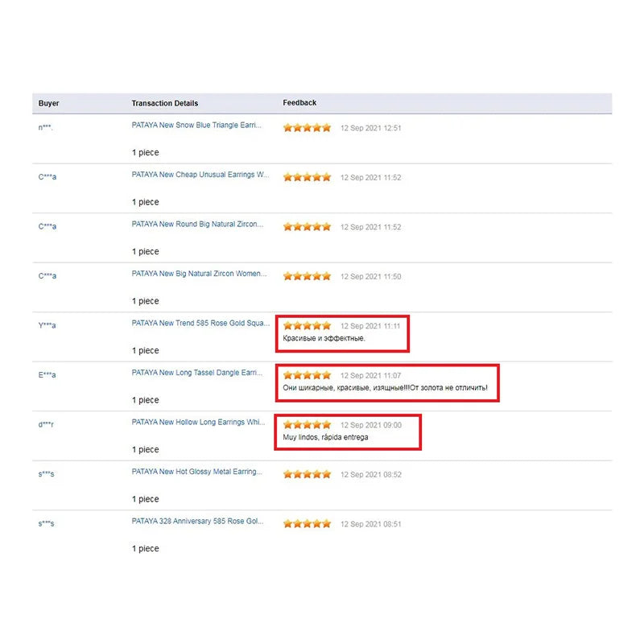
Task: Open PATAYA 328 Anniversary 585 Rose link
Action: tap(197, 521)
